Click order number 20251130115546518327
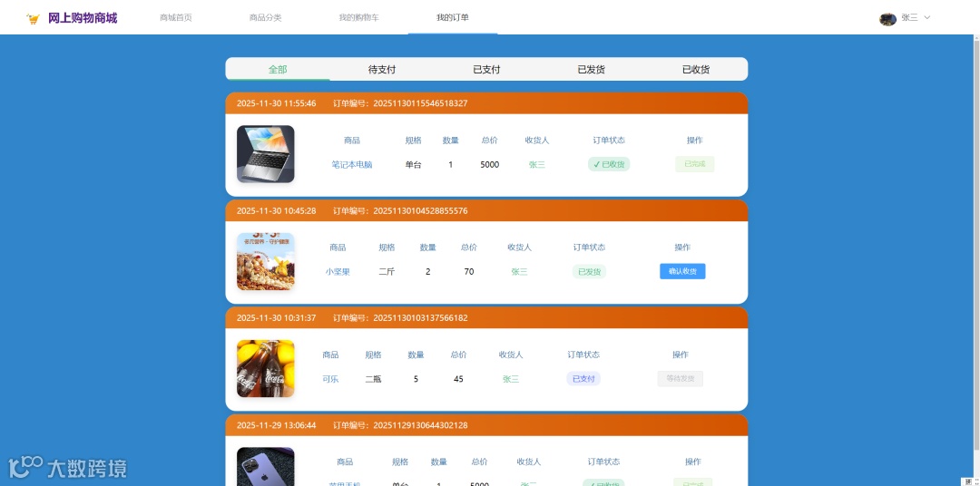Image resolution: width=980 pixels, height=486 pixels. (420, 103)
